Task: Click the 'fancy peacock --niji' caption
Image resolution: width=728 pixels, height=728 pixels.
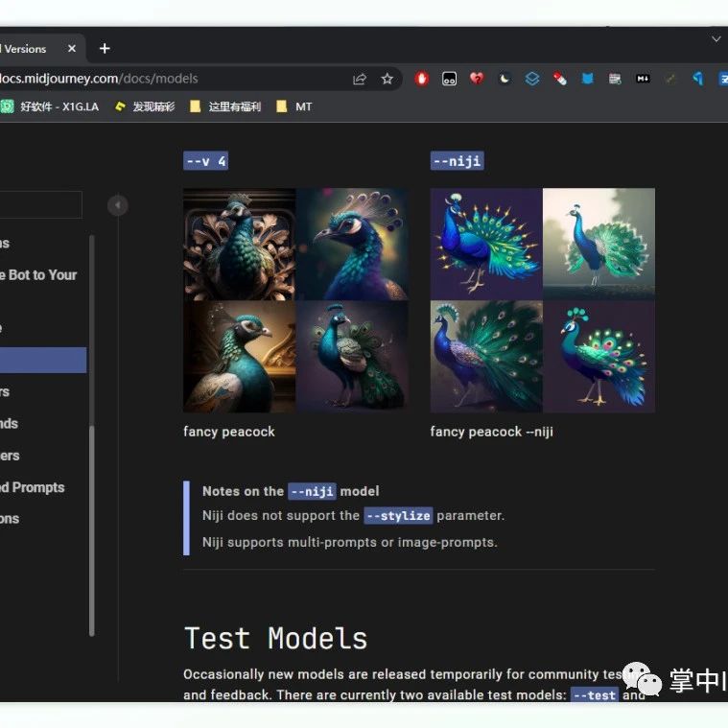Action: (x=491, y=432)
